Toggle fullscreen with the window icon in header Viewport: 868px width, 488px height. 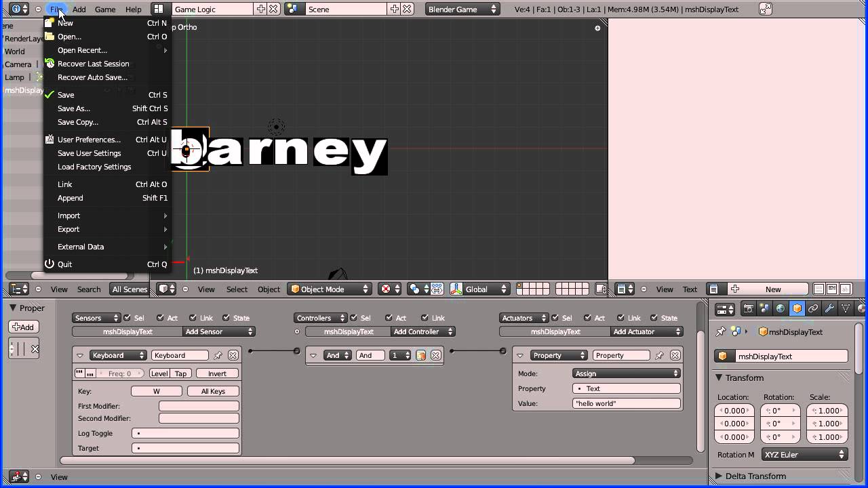[765, 9]
